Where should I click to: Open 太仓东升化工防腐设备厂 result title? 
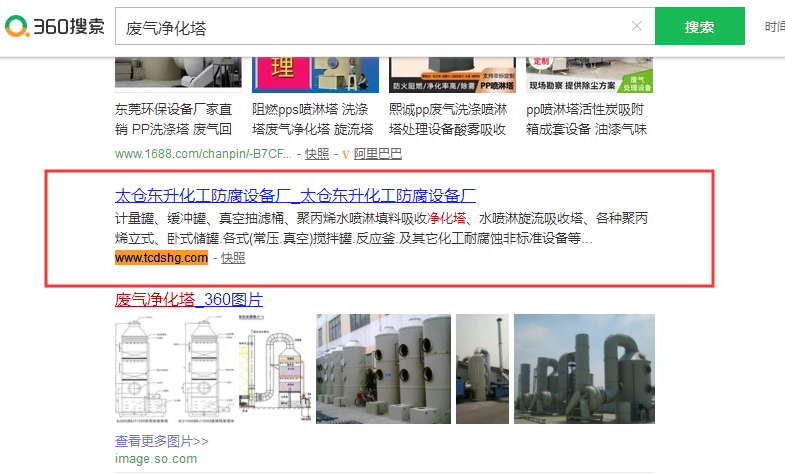pyautogui.click(x=295, y=195)
